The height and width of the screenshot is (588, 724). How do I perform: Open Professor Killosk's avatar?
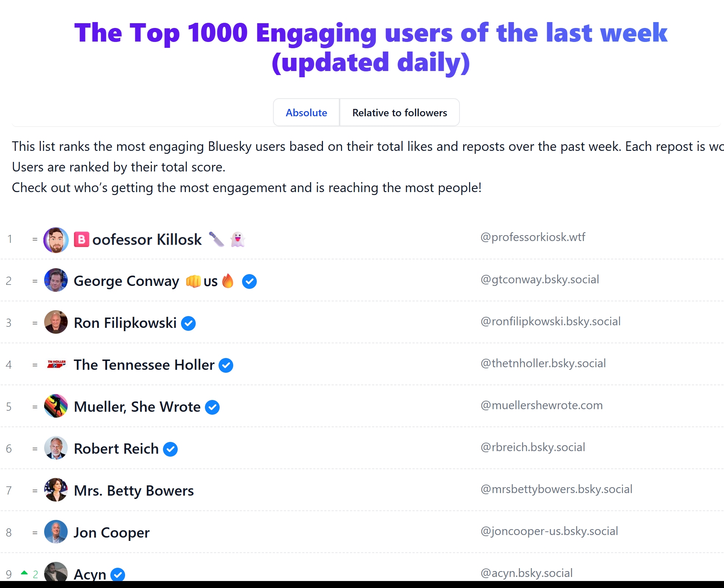click(56, 240)
